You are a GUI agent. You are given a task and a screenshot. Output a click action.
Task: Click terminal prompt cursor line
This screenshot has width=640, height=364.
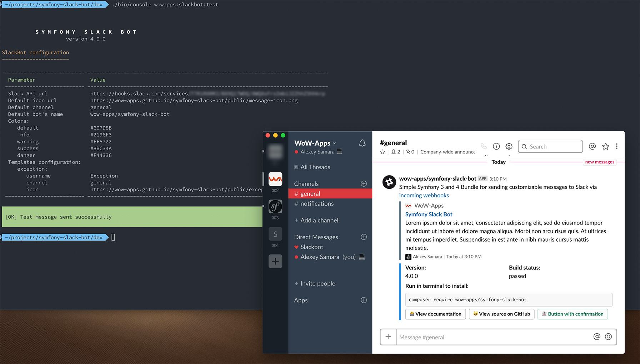pyautogui.click(x=113, y=237)
